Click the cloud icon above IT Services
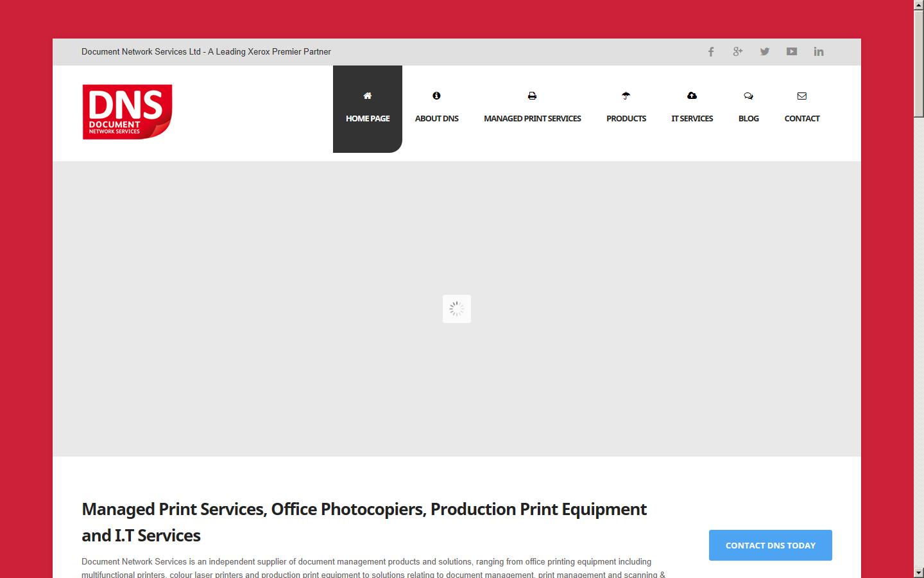The width and height of the screenshot is (924, 578). (692, 95)
